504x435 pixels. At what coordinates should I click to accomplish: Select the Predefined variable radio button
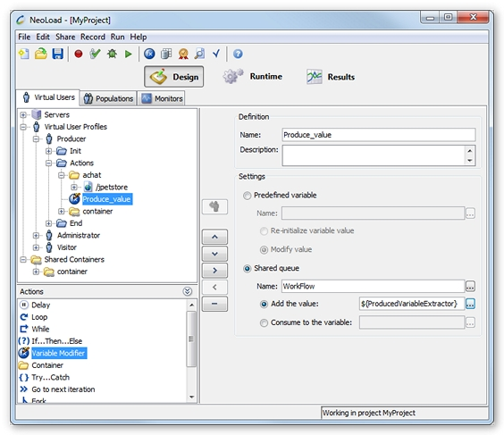(247, 196)
